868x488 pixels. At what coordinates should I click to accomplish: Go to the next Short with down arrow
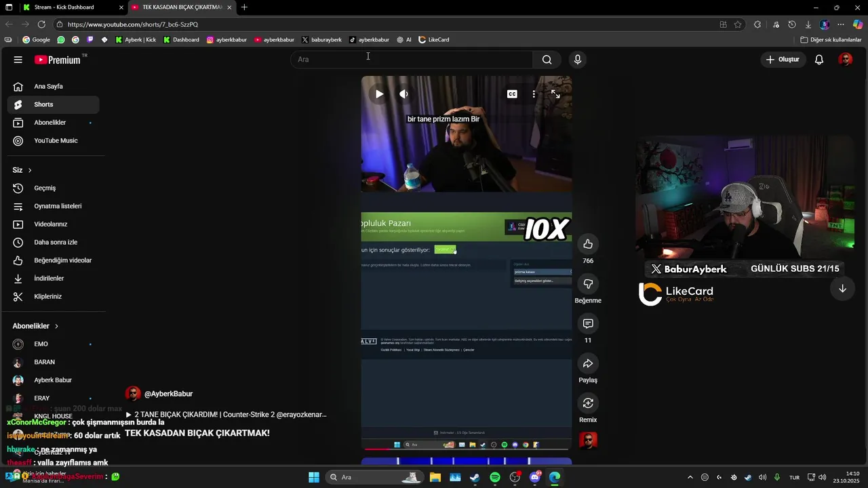842,289
